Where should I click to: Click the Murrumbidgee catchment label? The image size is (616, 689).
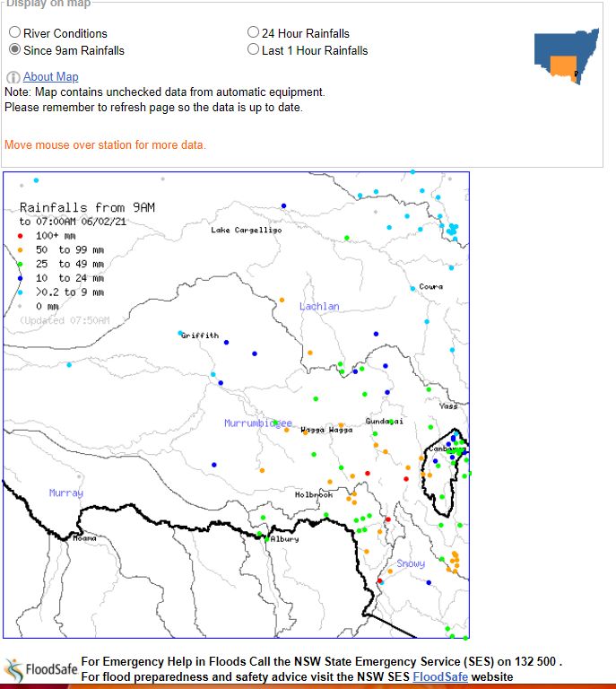click(258, 423)
